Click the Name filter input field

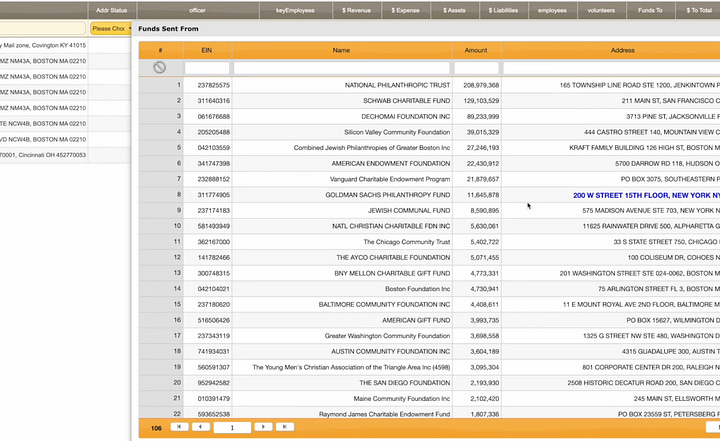point(342,68)
